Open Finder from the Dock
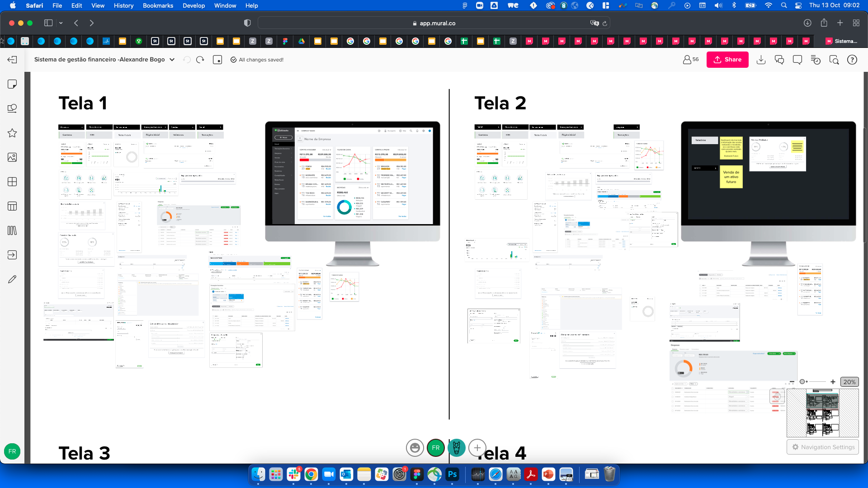 coord(258,474)
